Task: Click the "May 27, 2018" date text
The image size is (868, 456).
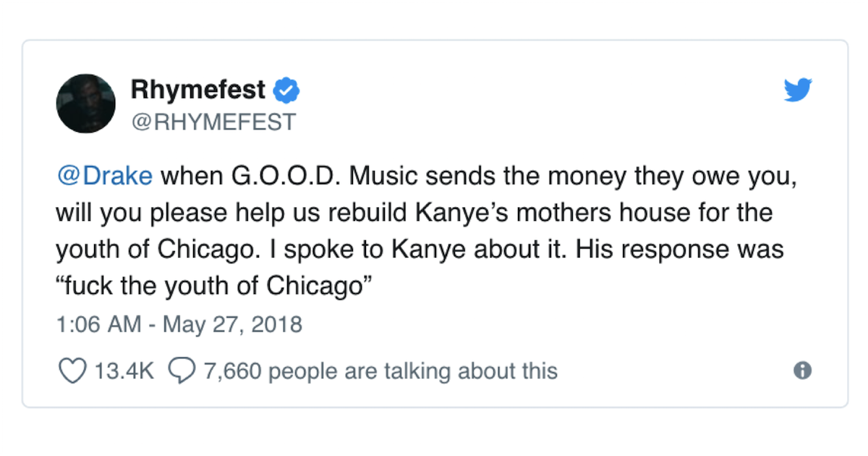Action: pos(232,324)
